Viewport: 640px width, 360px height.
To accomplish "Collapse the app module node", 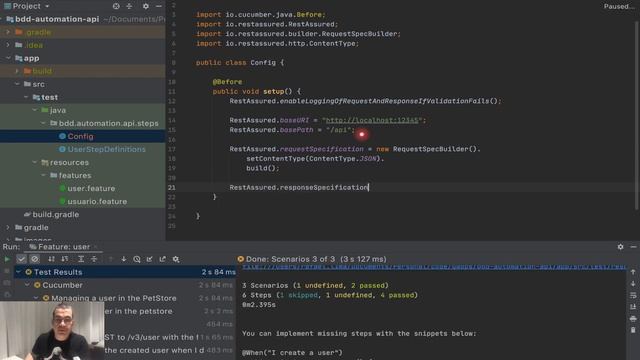I will (x=8, y=58).
